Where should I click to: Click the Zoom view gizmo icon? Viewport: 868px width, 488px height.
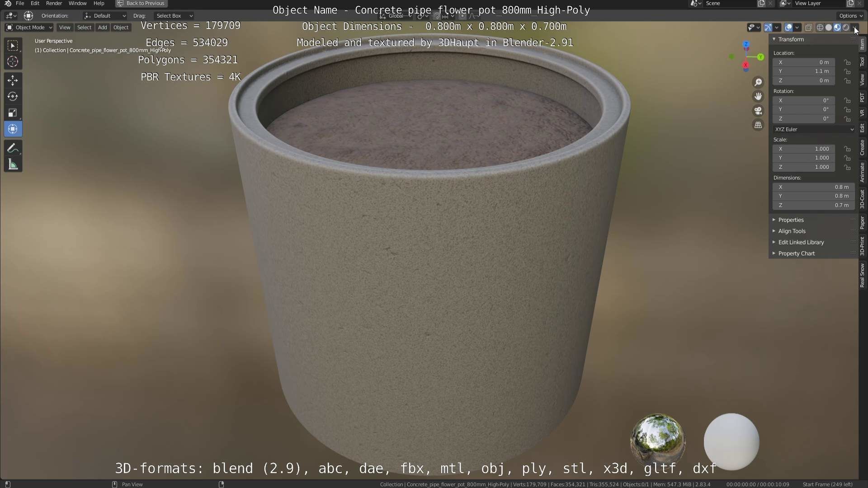(758, 82)
